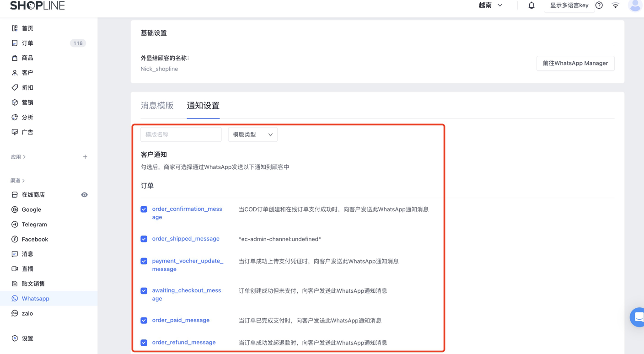The width and height of the screenshot is (644, 354).
Task: Open order_paid_message template link
Action: point(181,320)
